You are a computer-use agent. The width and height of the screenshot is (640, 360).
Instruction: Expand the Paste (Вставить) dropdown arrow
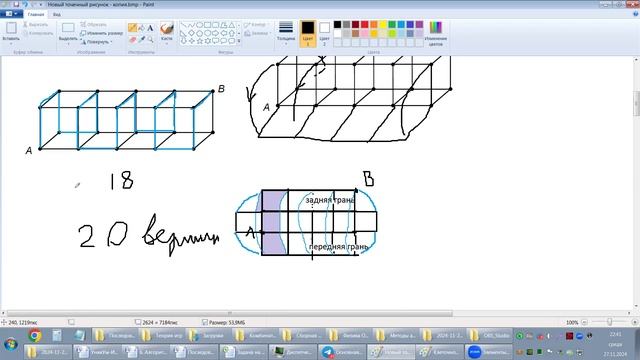(11, 43)
